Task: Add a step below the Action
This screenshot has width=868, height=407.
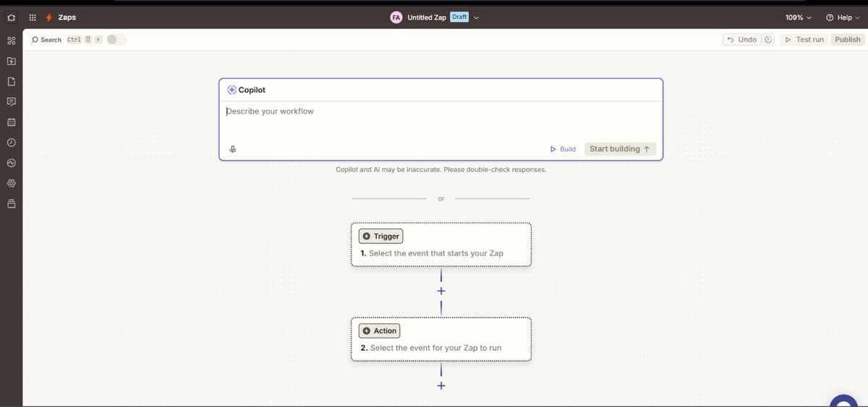Action: click(x=441, y=385)
